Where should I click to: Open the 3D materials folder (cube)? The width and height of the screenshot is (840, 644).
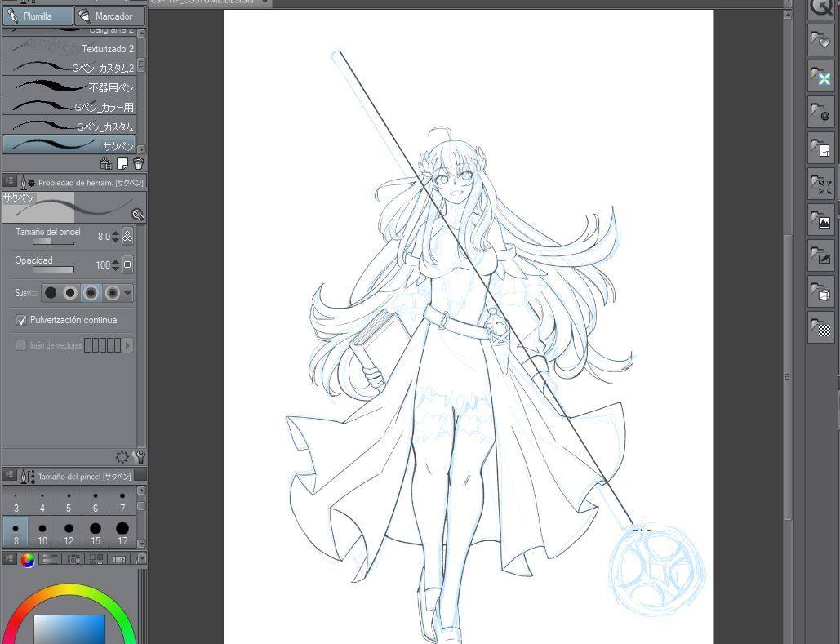coord(820,292)
